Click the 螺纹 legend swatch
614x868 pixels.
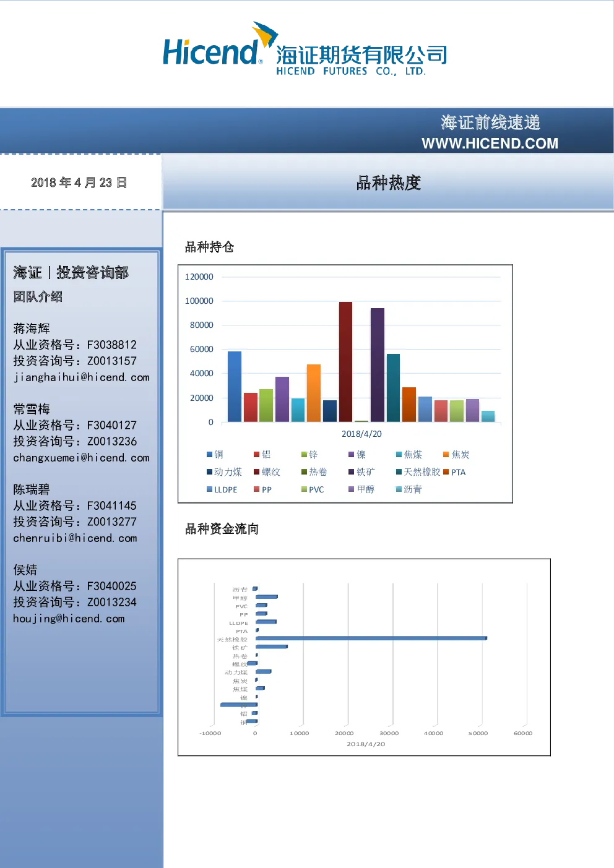tap(257, 472)
